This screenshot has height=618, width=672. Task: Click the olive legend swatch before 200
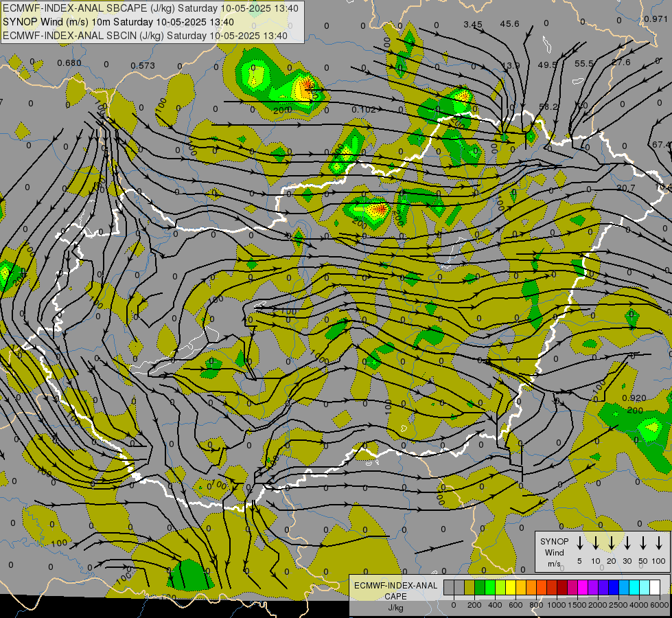pos(470,587)
